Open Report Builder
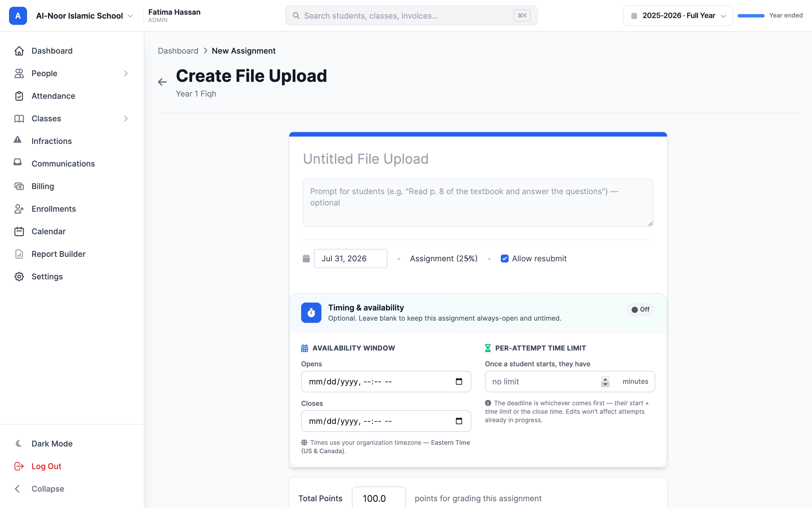The width and height of the screenshot is (812, 508). (x=58, y=254)
